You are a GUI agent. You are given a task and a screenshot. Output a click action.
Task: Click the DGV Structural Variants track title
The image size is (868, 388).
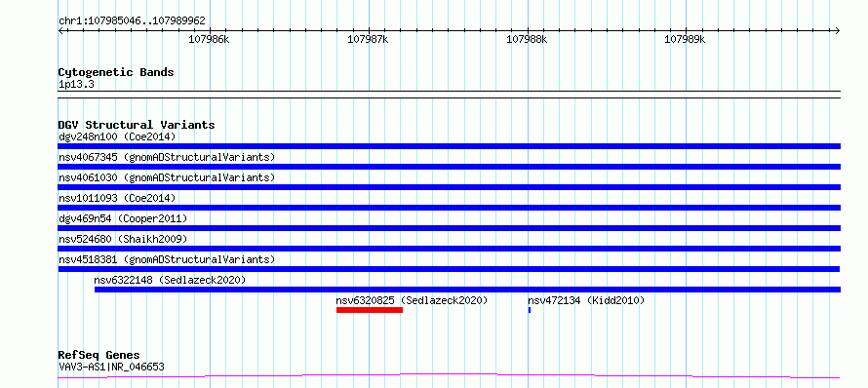coord(137,125)
